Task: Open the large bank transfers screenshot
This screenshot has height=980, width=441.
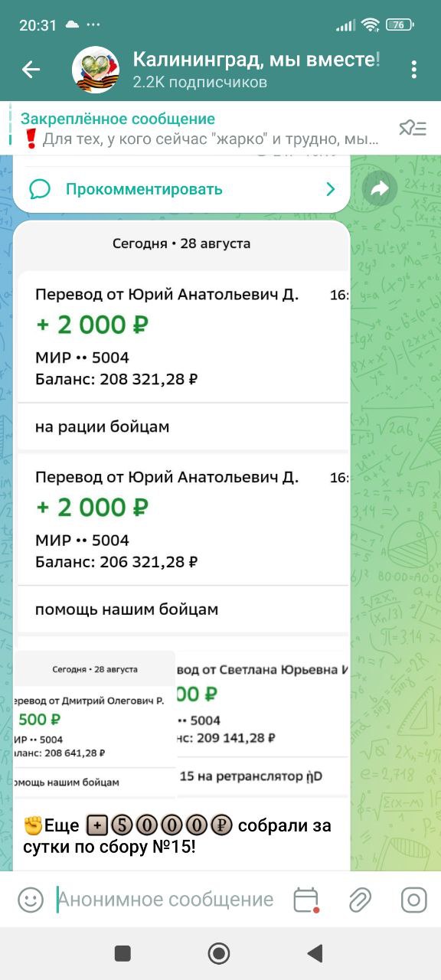Action: tap(181, 428)
